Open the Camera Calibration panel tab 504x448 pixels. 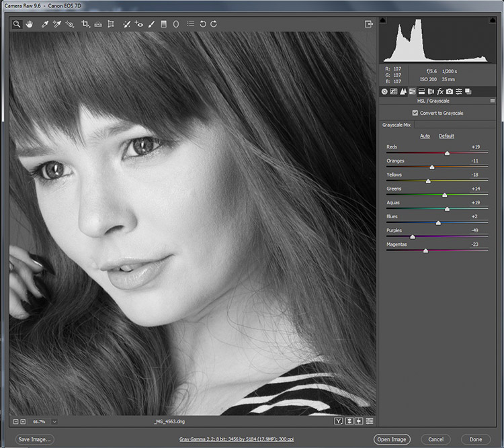coord(450,91)
